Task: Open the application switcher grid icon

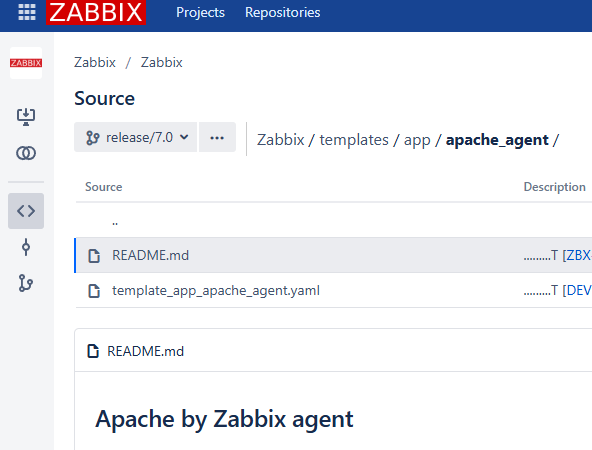Action: [27, 12]
